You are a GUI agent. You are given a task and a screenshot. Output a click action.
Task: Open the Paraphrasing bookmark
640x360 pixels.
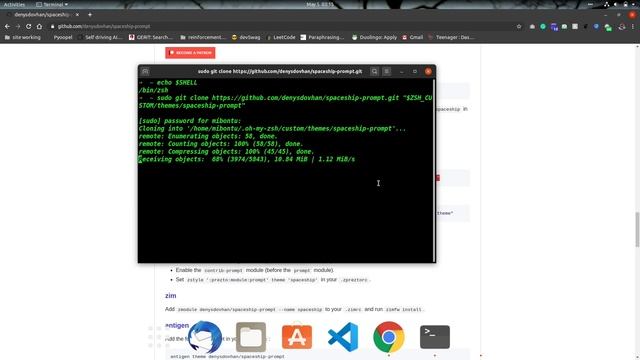[322, 37]
